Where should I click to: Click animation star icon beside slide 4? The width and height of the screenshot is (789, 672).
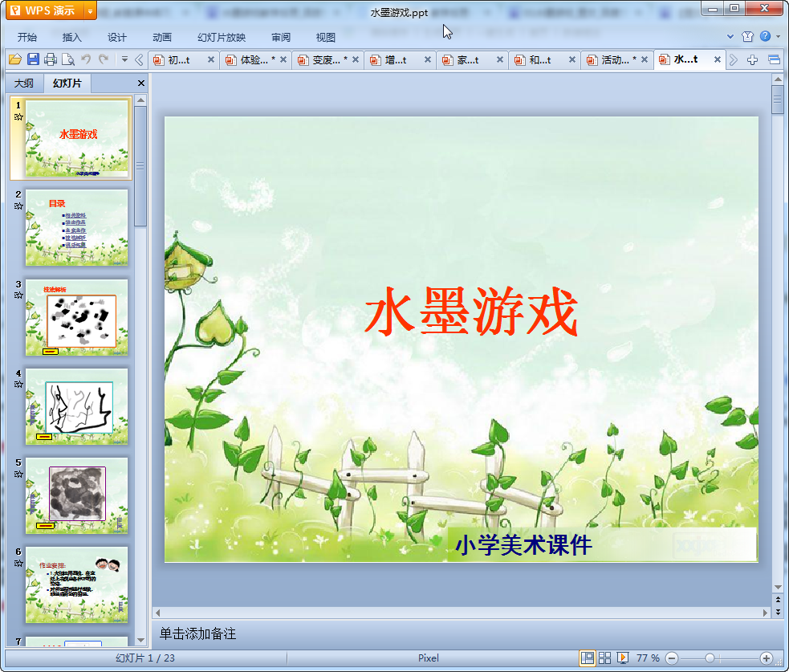18,384
